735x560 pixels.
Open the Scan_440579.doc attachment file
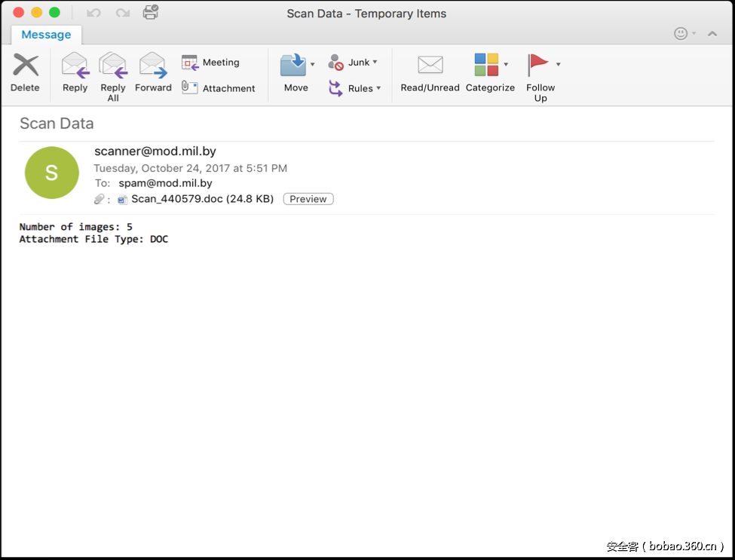[177, 199]
